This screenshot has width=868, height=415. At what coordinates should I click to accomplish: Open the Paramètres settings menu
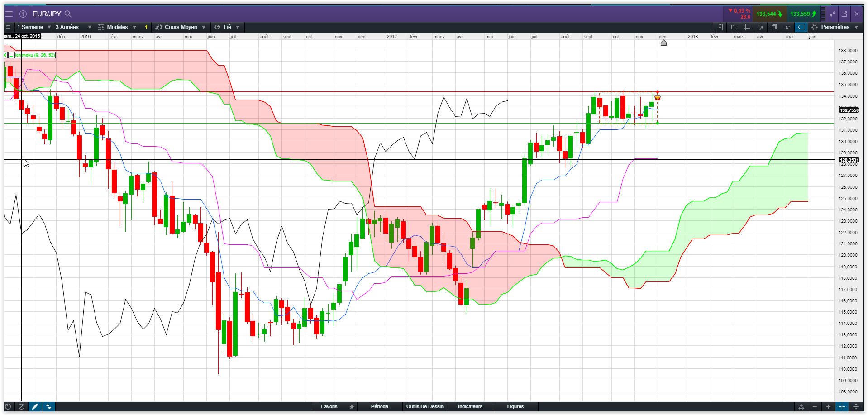pyautogui.click(x=835, y=27)
